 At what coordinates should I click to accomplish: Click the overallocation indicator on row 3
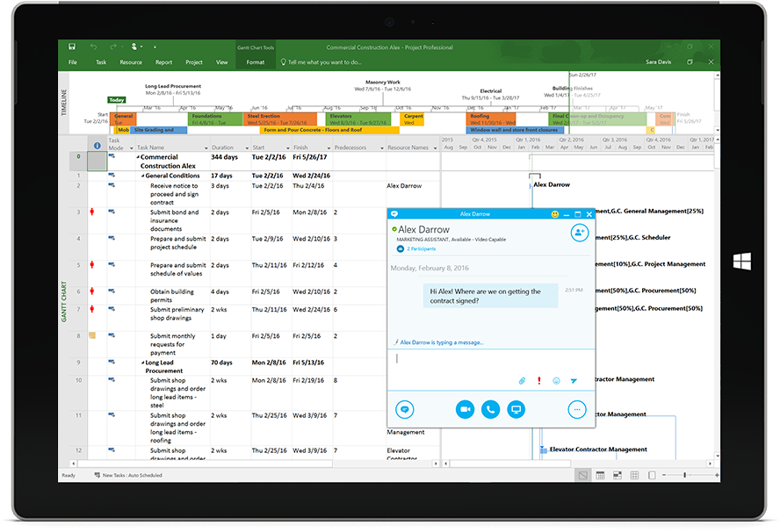click(x=92, y=212)
